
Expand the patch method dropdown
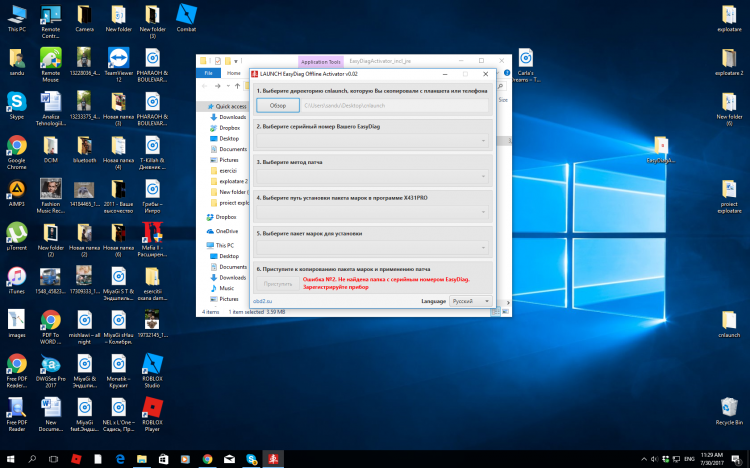tap(372, 176)
